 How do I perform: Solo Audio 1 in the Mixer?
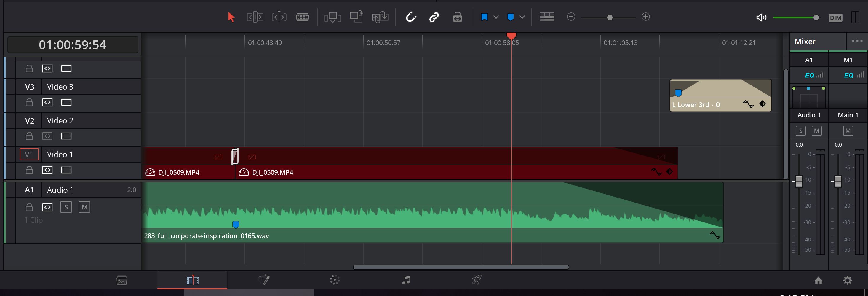point(801,131)
